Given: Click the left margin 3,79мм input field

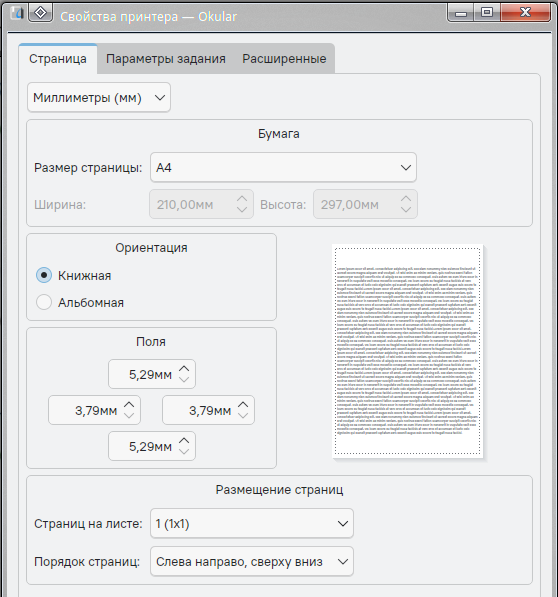Looking at the screenshot, I should pos(94,410).
